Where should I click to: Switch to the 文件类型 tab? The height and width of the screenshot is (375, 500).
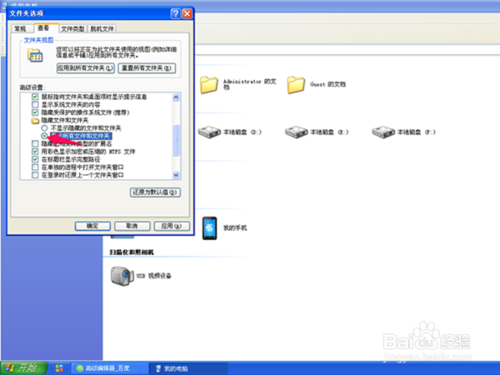(x=73, y=29)
